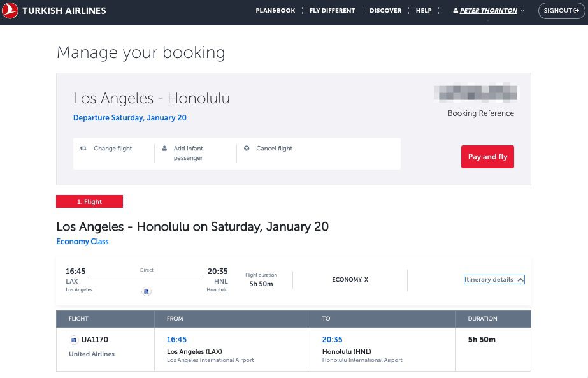588x378 pixels.
Task: Click the United Airlines logo beside UA1170
Action: (74, 340)
